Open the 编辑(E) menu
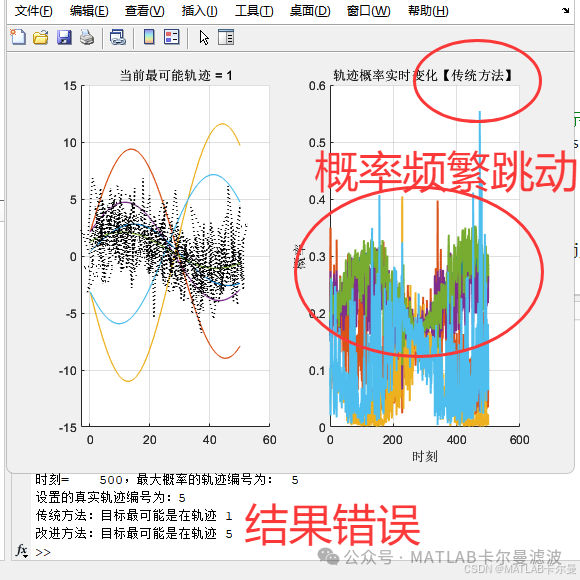Image resolution: width=580 pixels, height=580 pixels. (x=89, y=11)
